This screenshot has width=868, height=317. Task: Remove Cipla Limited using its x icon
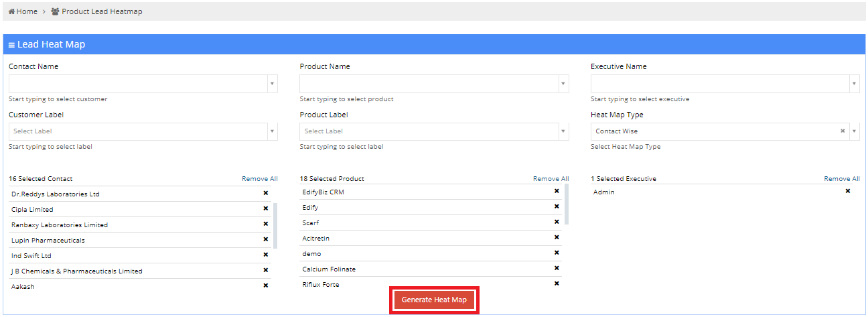265,209
